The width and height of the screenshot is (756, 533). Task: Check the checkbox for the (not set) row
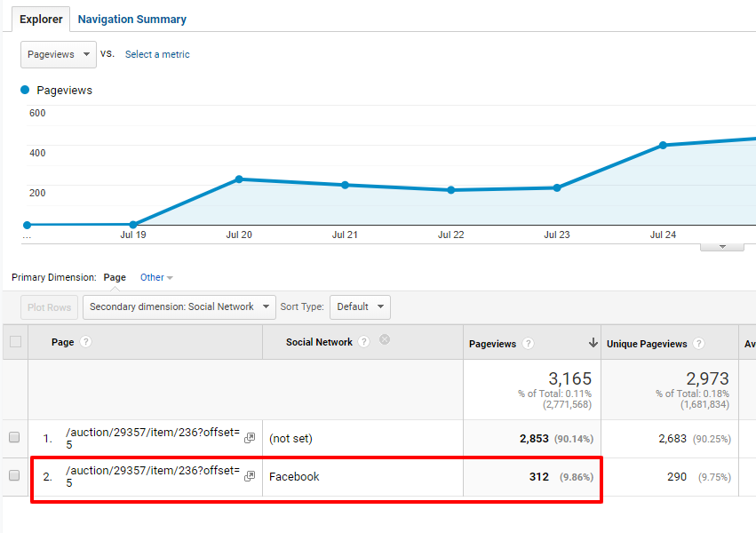14,437
